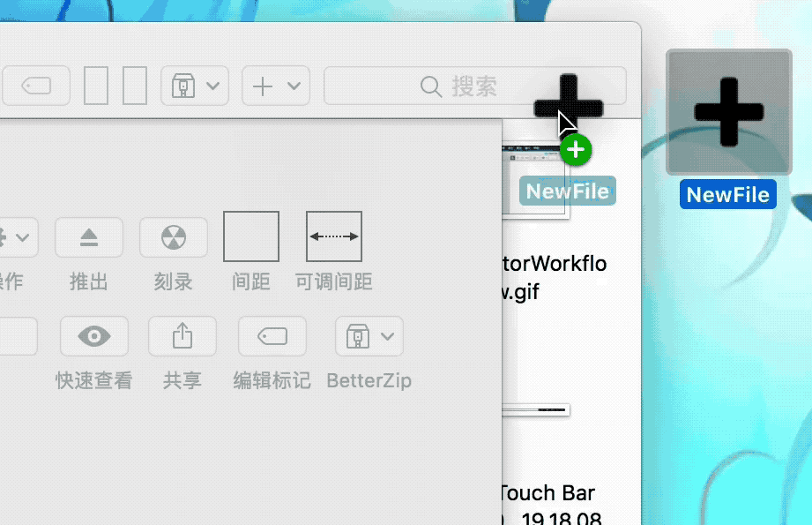812x525 pixels.
Task: Click the Edit Tags (编辑标记) tag icon
Action: [272, 335]
